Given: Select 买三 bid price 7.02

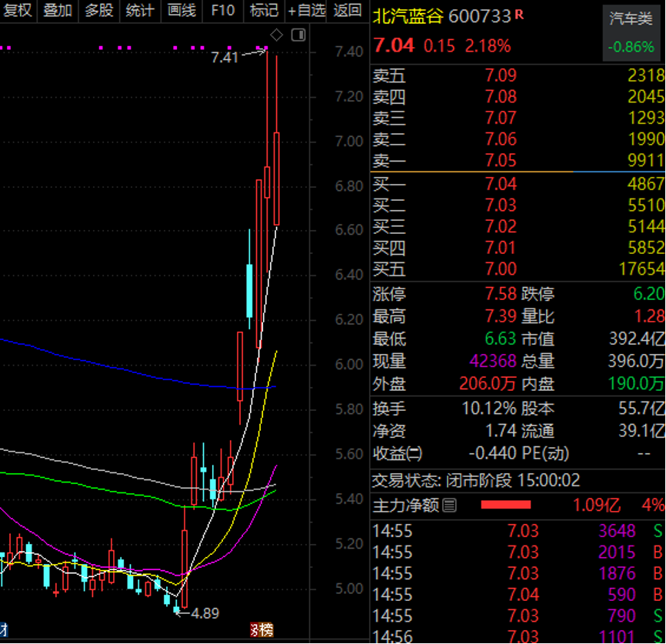Looking at the screenshot, I should coord(501,226).
